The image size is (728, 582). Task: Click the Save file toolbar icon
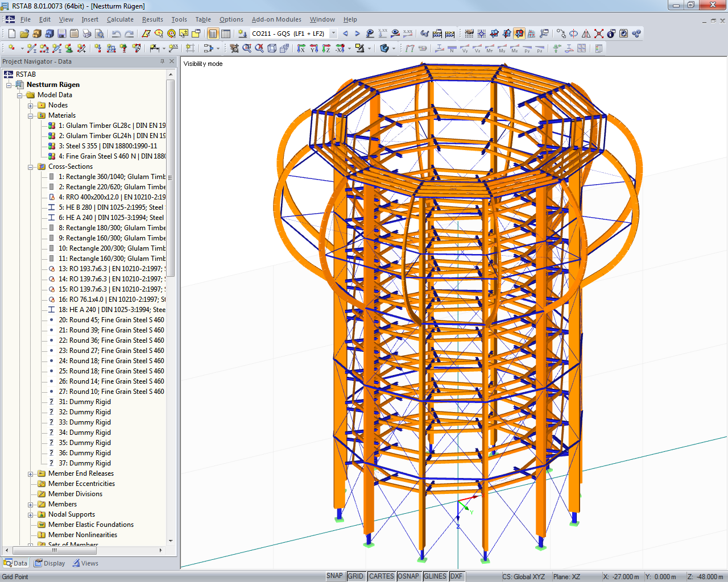tap(61, 34)
